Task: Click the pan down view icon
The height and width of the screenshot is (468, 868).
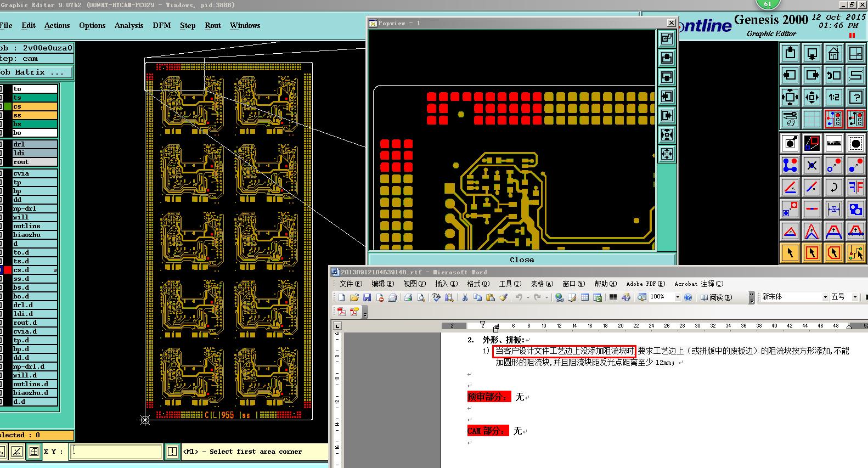Action: [811, 53]
